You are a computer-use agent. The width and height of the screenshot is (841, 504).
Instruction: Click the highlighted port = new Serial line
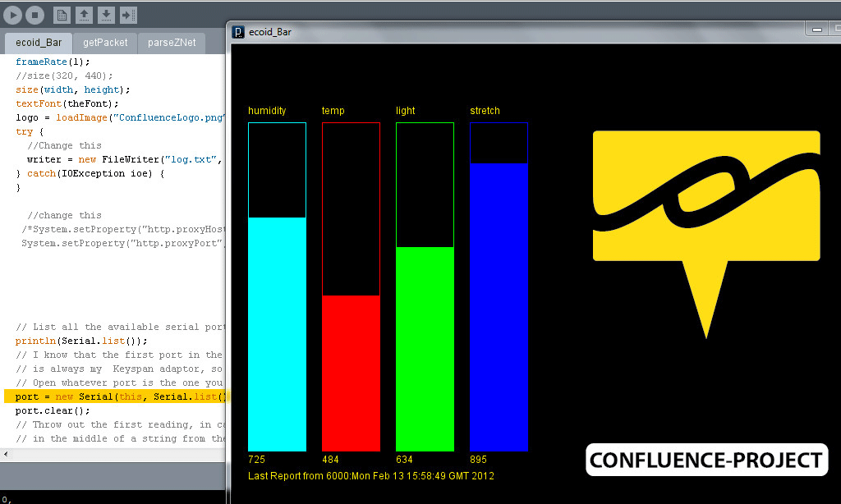tap(115, 396)
